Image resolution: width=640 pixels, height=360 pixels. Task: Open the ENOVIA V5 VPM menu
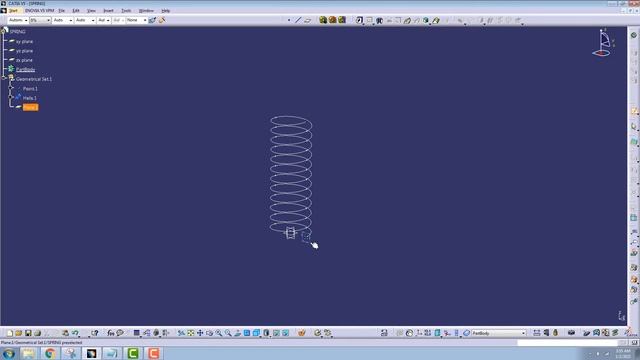click(39, 11)
